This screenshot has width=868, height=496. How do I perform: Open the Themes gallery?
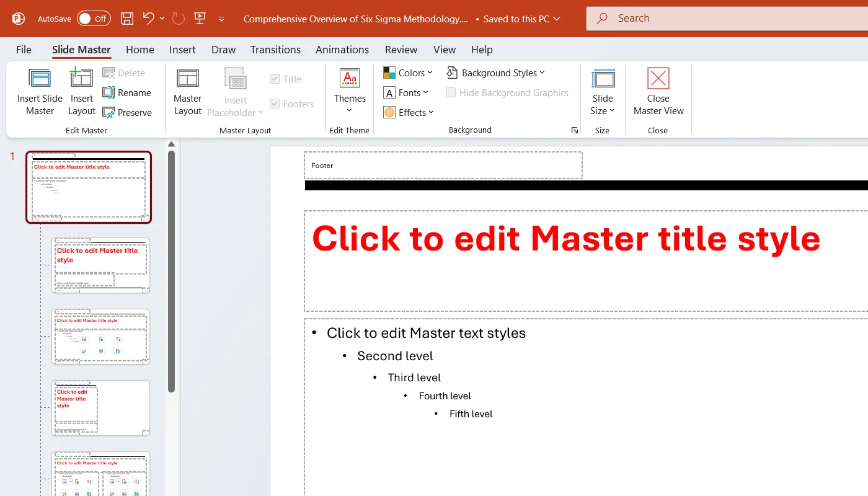point(349,91)
